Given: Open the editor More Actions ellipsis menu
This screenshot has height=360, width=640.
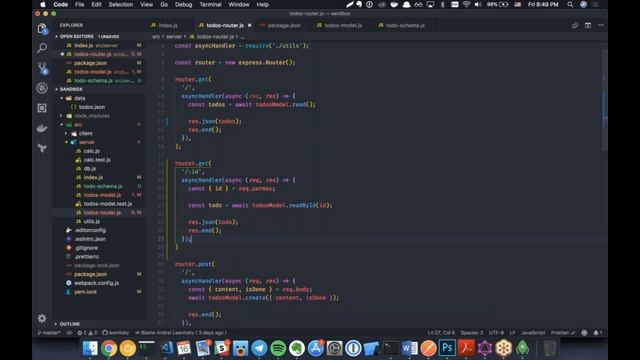Looking at the screenshot, I should point(601,25).
